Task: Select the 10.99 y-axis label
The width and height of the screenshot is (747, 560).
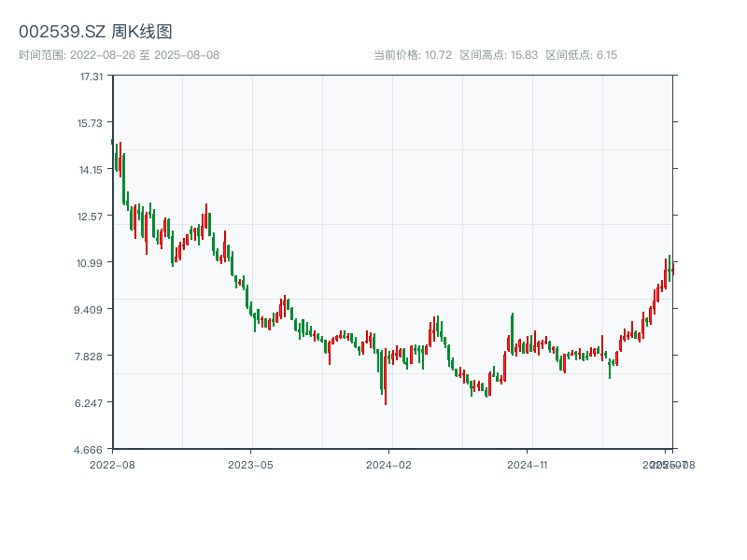Action: [92, 263]
